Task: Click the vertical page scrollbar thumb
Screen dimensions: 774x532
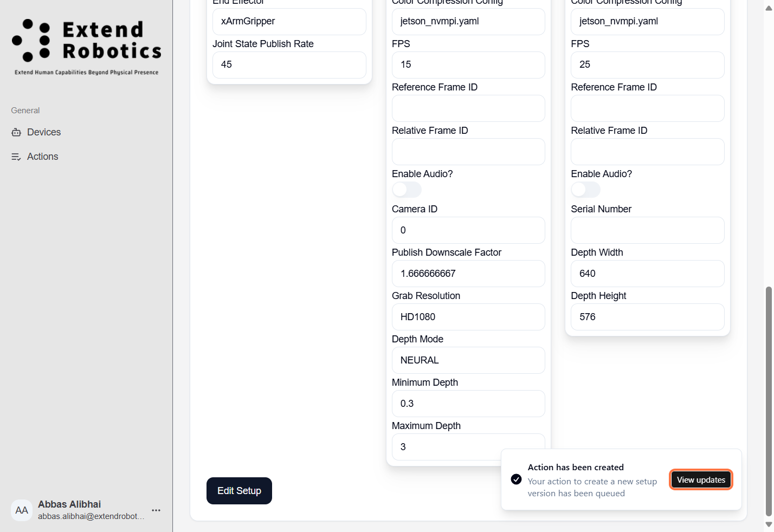Action: (768, 401)
